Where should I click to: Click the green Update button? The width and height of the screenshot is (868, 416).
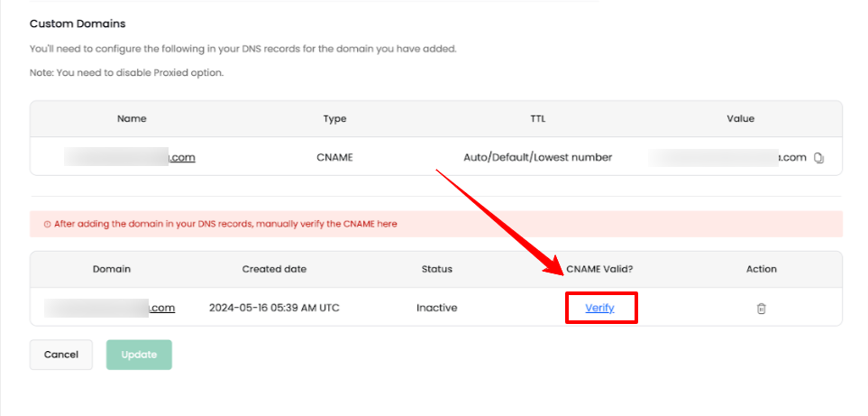pyautogui.click(x=139, y=355)
